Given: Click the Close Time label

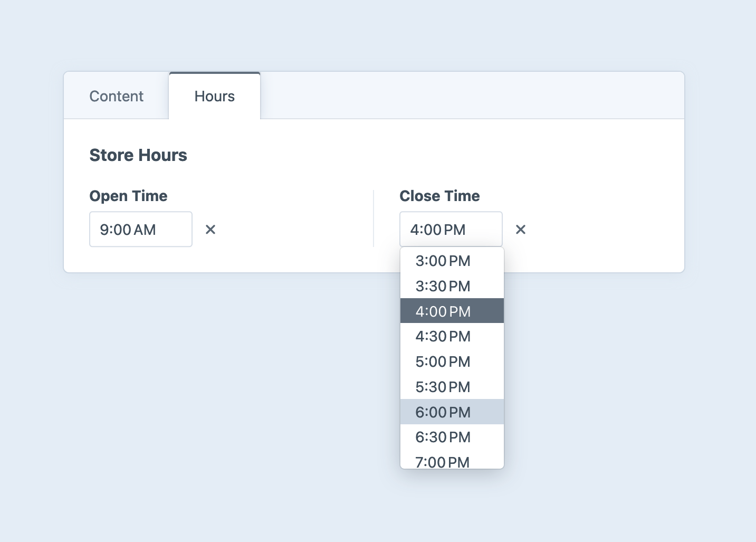Looking at the screenshot, I should tap(439, 196).
